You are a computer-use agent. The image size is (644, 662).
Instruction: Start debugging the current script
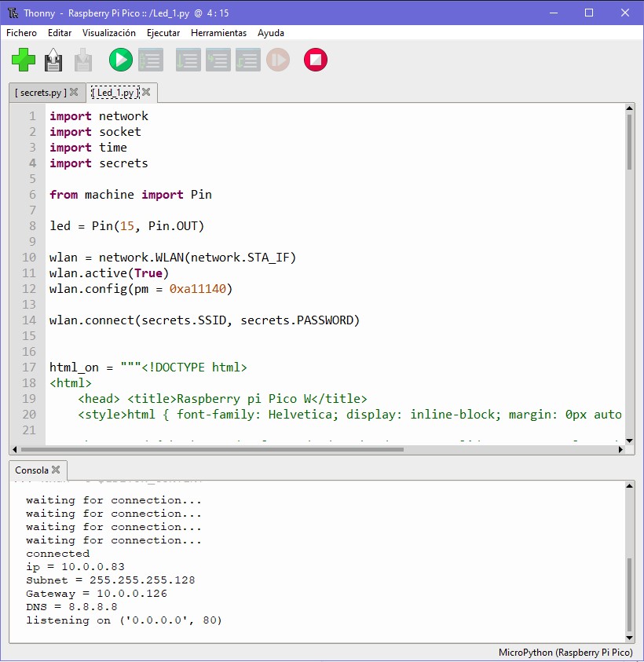point(150,60)
